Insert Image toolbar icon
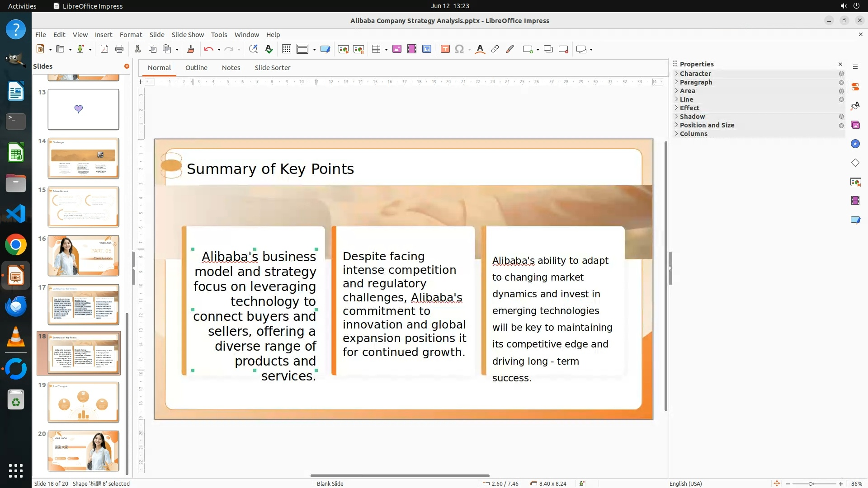The width and height of the screenshot is (868, 488). coord(396,49)
